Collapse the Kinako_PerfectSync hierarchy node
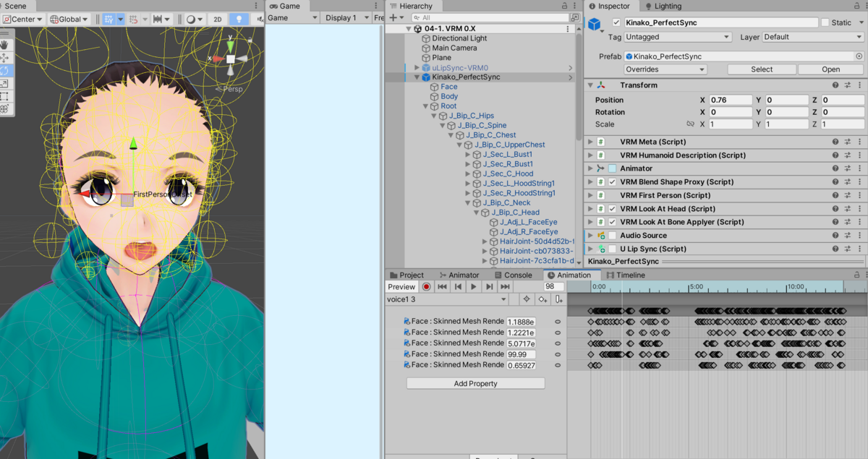The image size is (868, 459). coord(417,77)
